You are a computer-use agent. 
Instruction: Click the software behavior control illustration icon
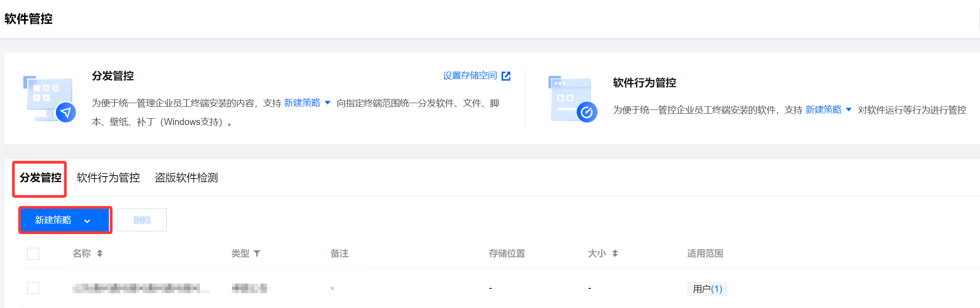point(572,99)
